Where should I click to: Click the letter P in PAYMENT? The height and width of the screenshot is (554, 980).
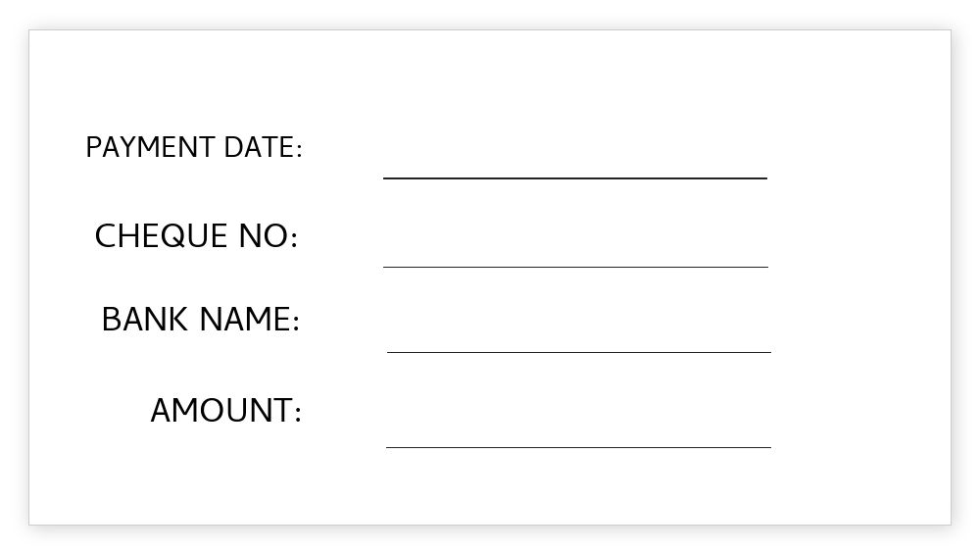pos(92,148)
